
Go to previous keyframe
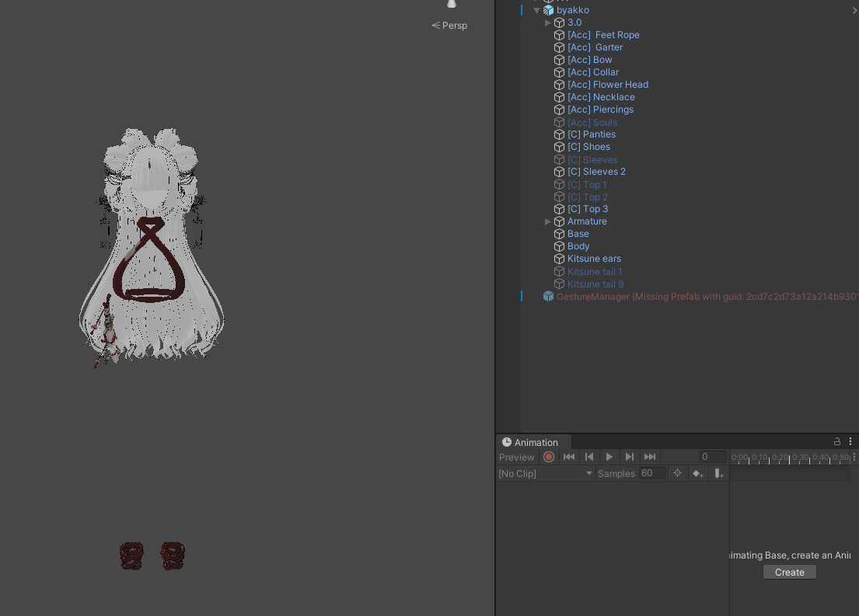[x=589, y=458]
